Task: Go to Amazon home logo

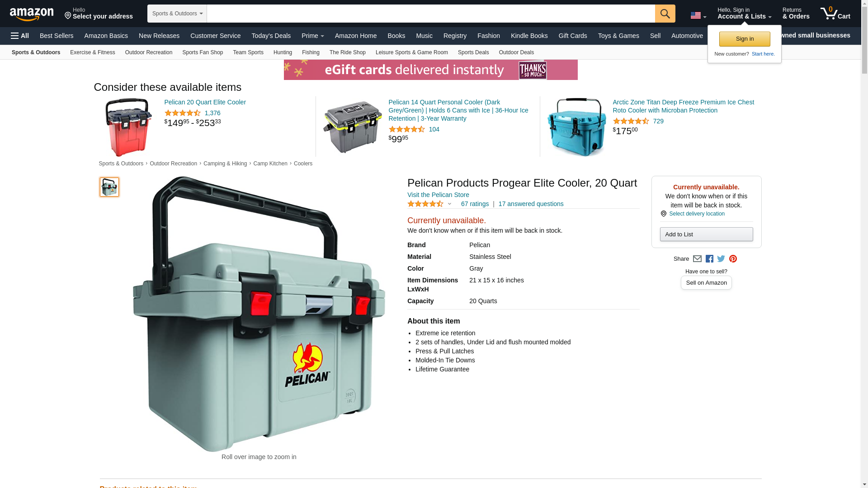Action: click(32, 14)
